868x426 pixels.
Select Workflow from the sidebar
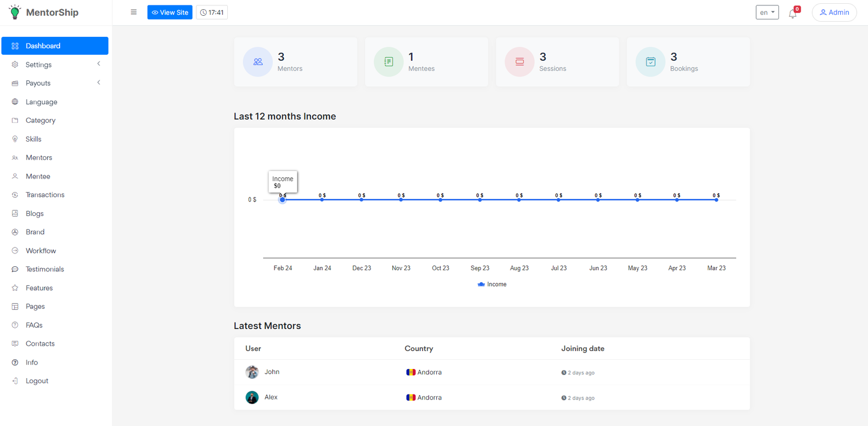click(41, 251)
